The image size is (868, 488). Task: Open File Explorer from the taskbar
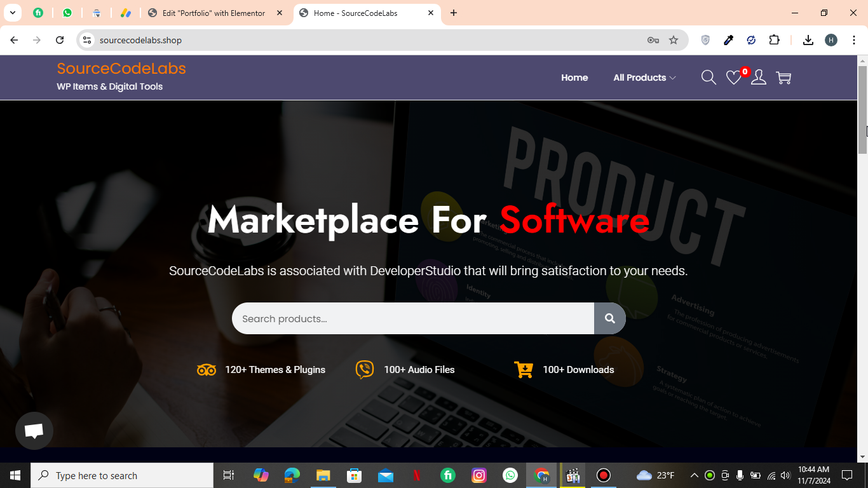coord(323,475)
